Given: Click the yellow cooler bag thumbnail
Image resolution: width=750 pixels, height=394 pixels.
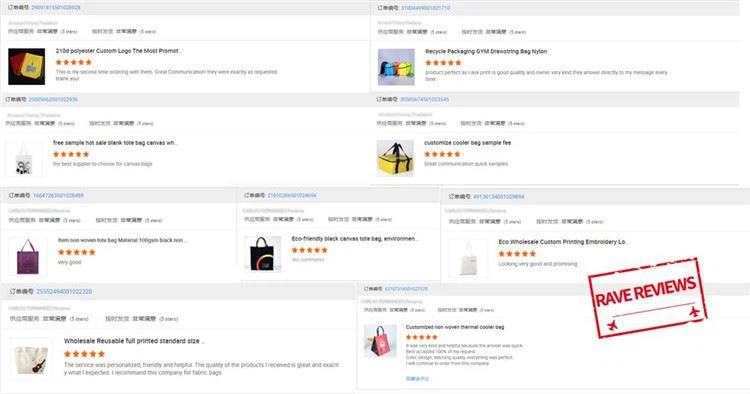Looking at the screenshot, I should (395, 158).
